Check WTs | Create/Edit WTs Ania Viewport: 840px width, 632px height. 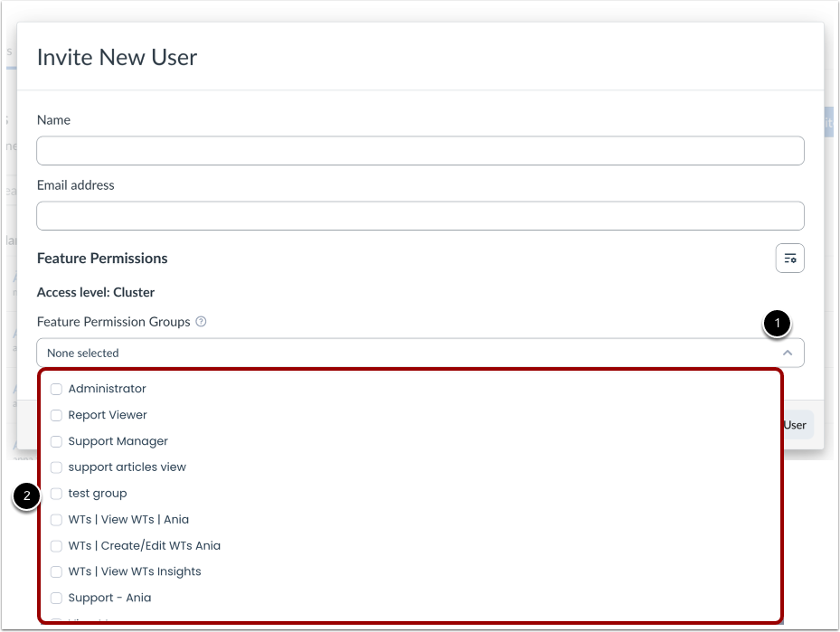pyautogui.click(x=57, y=545)
